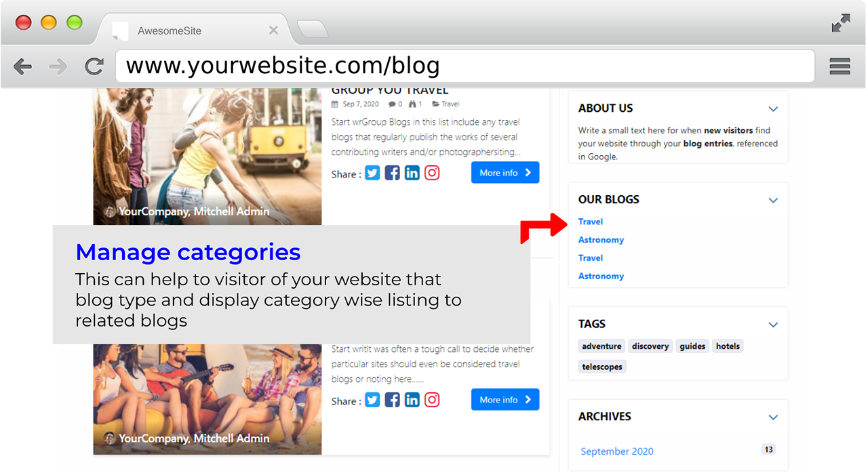Collapse the Our Blogs section
Image resolution: width=868 pixels, height=473 pixels.
pyautogui.click(x=773, y=201)
